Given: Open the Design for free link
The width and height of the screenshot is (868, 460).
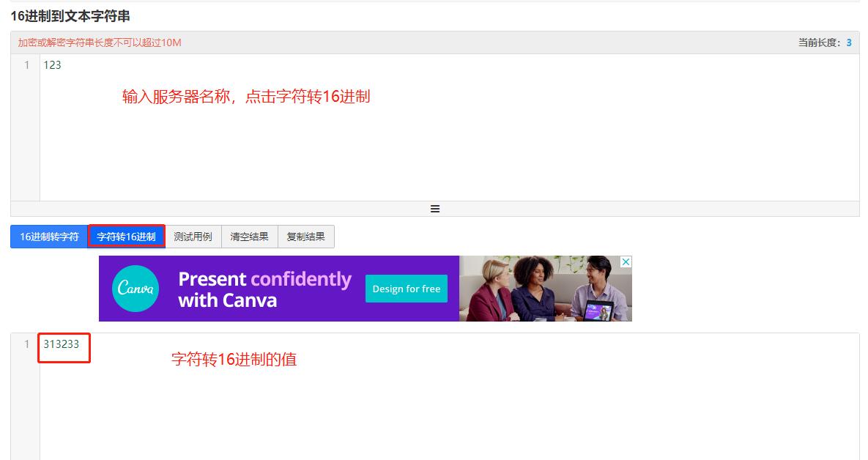Looking at the screenshot, I should (x=407, y=289).
